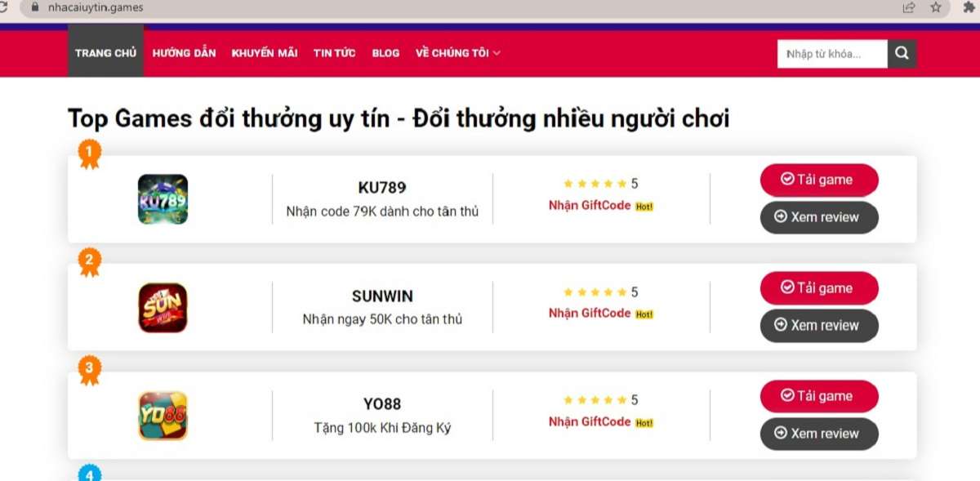Click Xem review for YO88

[819, 434]
